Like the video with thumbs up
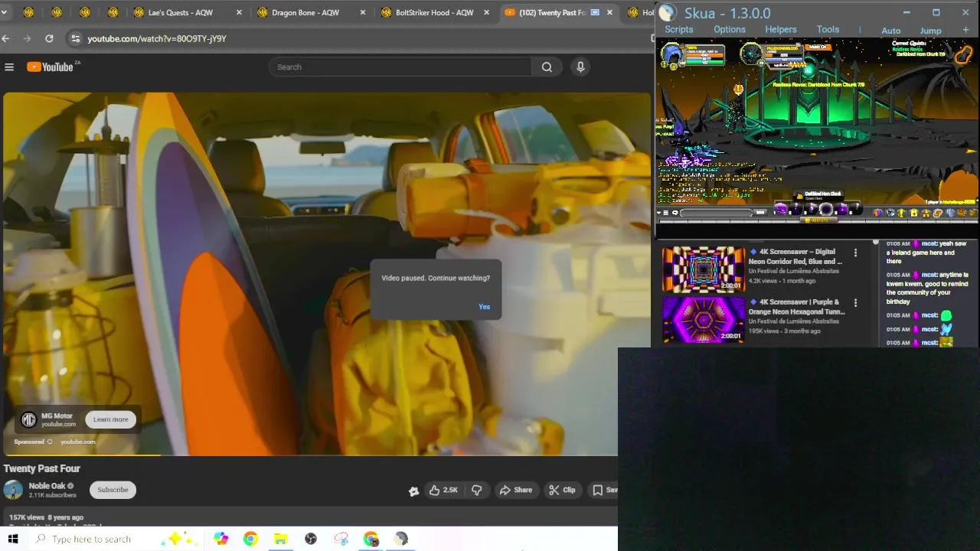The height and width of the screenshot is (551, 980). pos(443,490)
